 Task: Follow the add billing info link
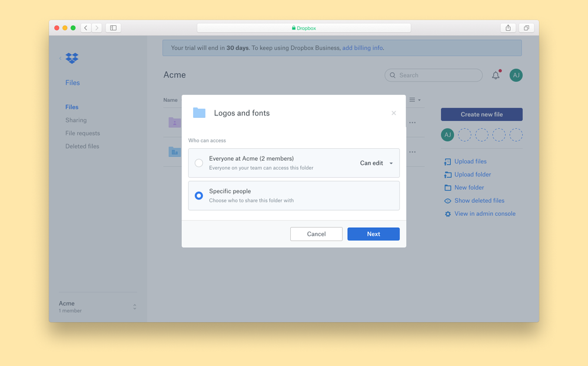(x=362, y=48)
